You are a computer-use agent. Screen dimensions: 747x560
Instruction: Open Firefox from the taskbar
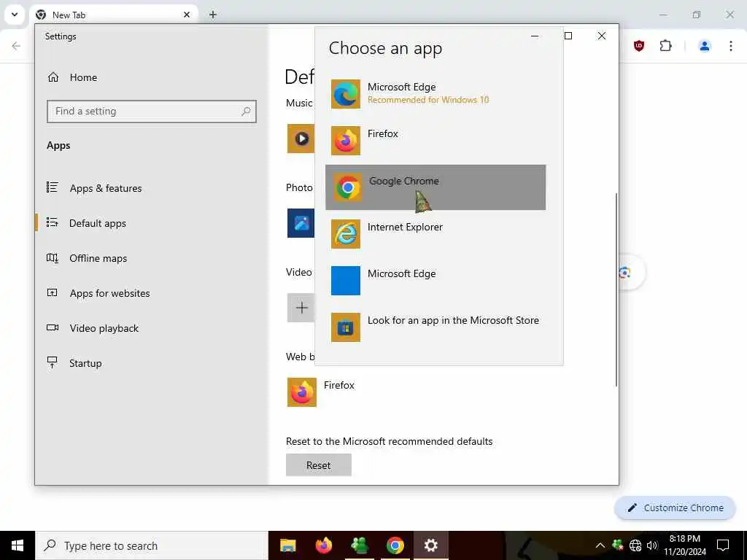click(x=324, y=545)
